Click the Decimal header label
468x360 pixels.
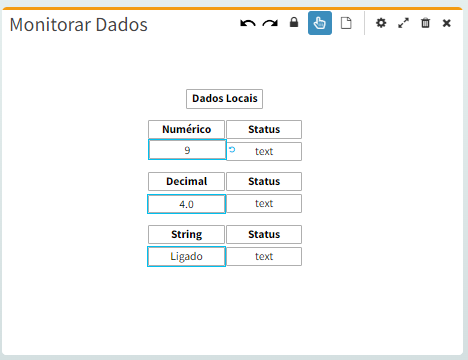point(186,181)
